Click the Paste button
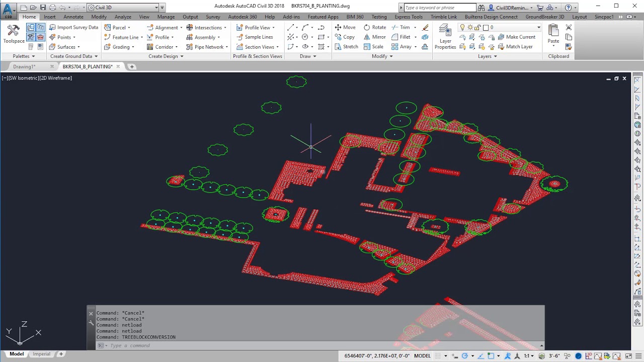This screenshot has width=644, height=362. coord(553,34)
